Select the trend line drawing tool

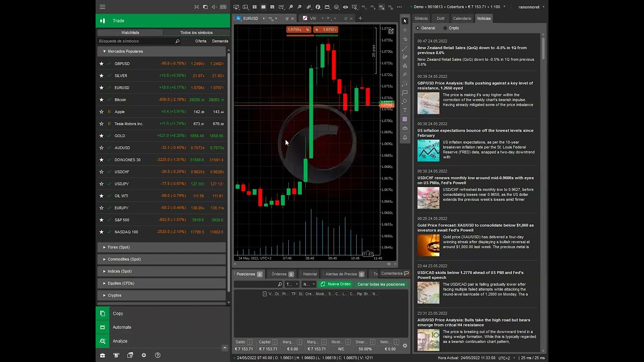405,48
